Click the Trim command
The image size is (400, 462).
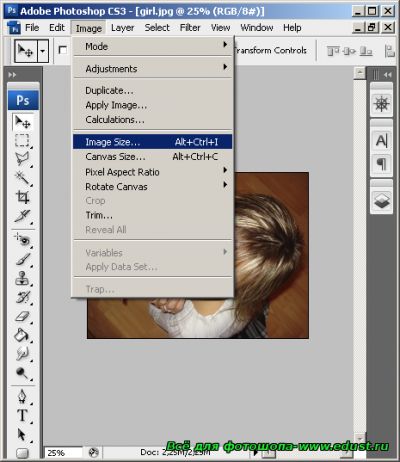point(99,215)
